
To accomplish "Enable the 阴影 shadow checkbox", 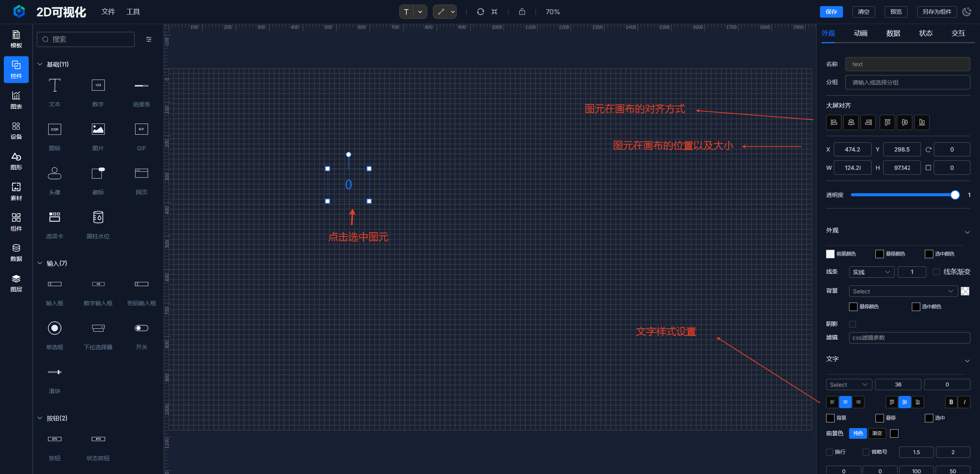I will 853,324.
